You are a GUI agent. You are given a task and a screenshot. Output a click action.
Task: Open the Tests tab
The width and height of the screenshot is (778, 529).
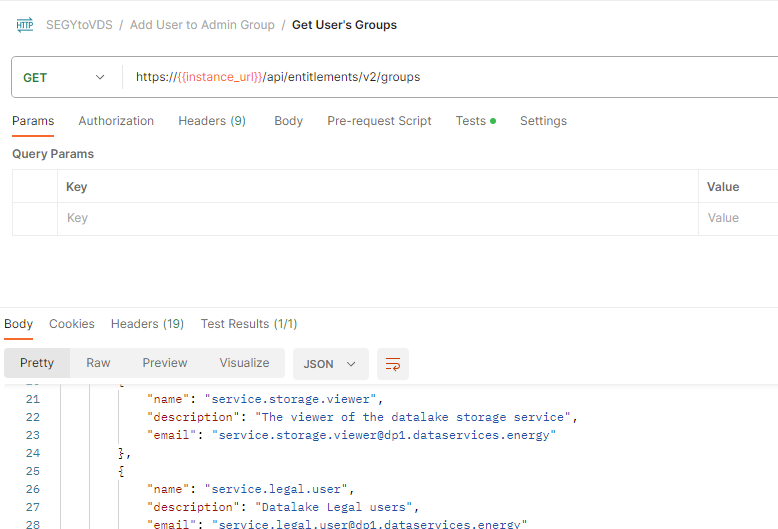click(x=475, y=121)
